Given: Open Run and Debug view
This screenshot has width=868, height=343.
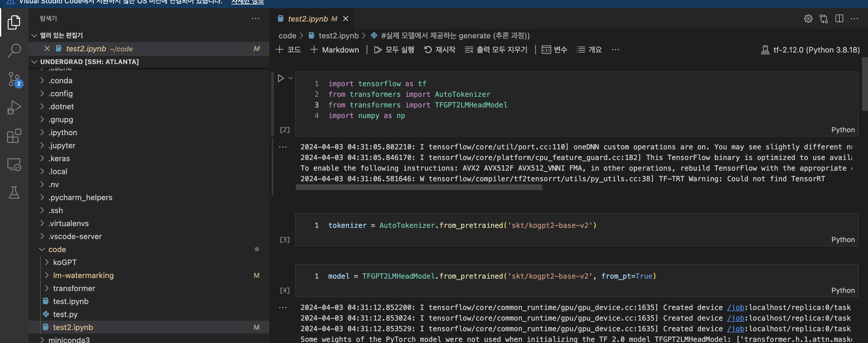Looking at the screenshot, I should pyautogui.click(x=14, y=107).
